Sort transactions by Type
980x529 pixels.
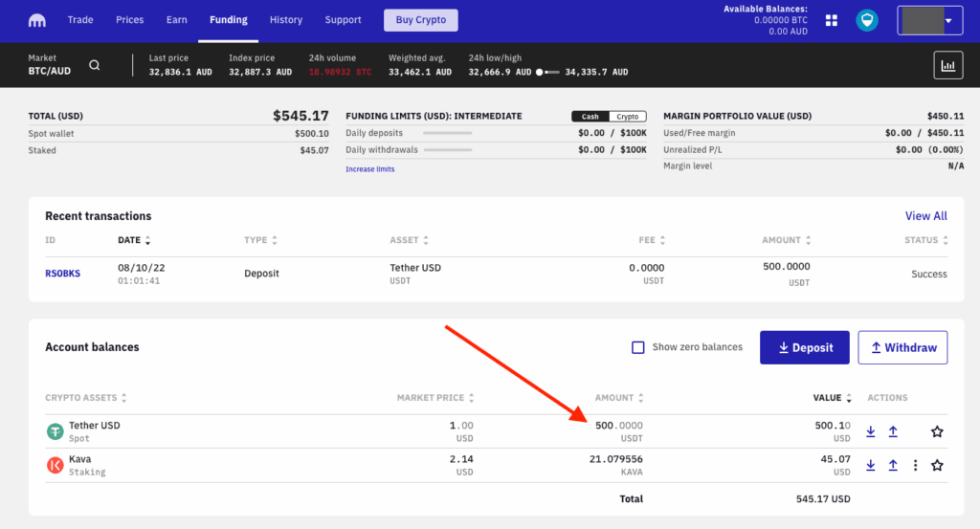260,240
